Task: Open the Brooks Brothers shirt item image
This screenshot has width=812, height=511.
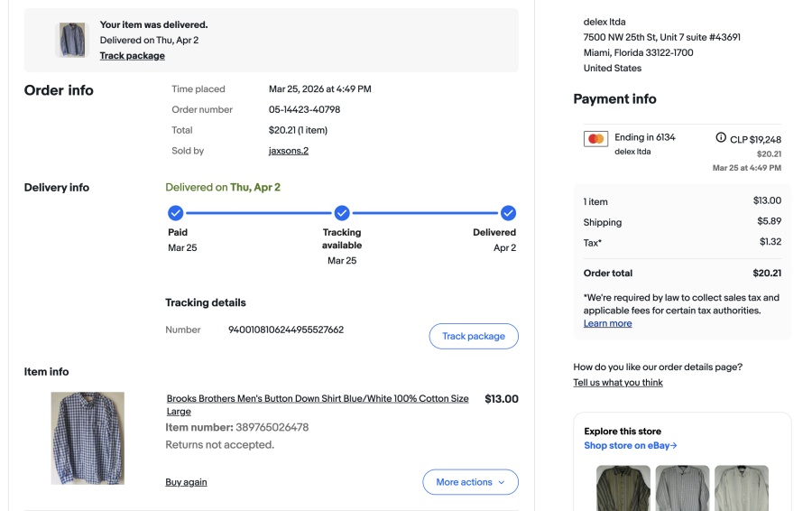Action: coord(88,438)
